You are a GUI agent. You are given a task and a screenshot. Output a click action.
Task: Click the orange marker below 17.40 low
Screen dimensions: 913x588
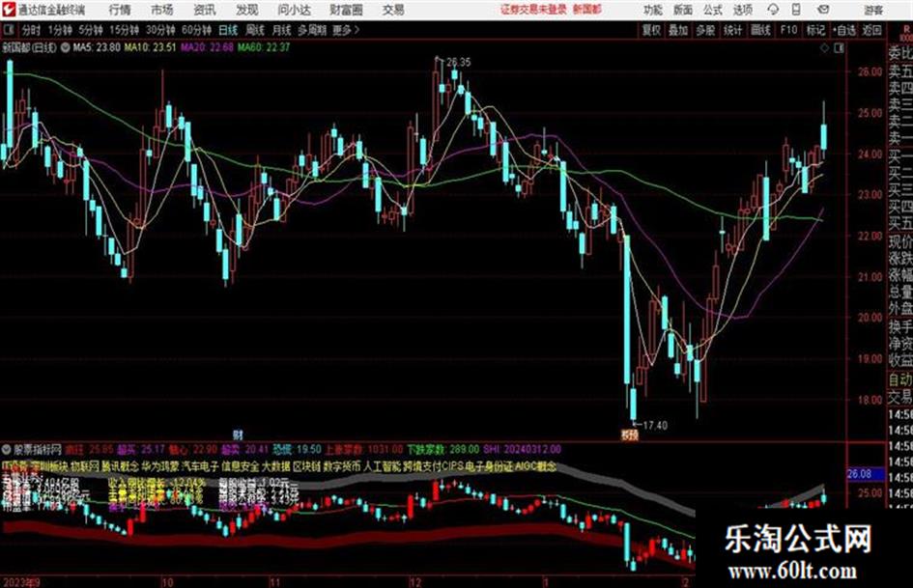click(629, 434)
